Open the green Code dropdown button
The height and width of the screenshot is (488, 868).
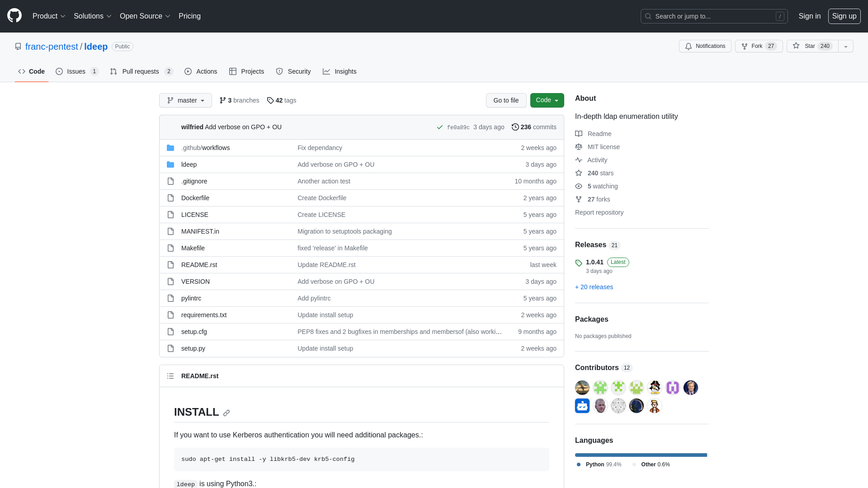click(547, 100)
